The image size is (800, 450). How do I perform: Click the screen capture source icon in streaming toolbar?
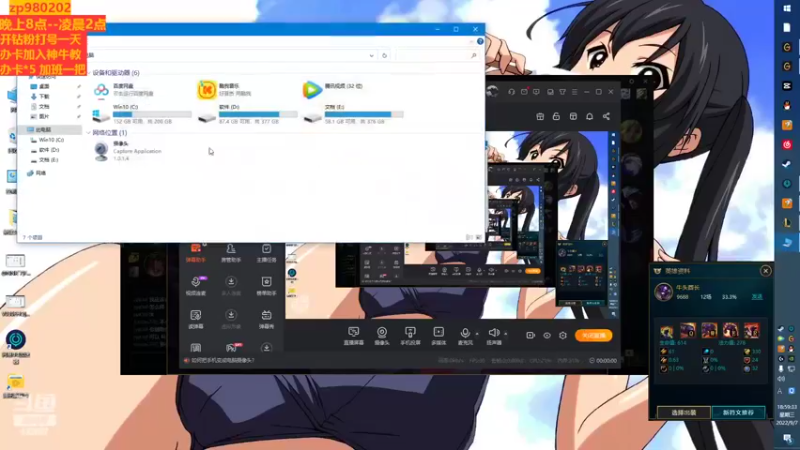[353, 336]
